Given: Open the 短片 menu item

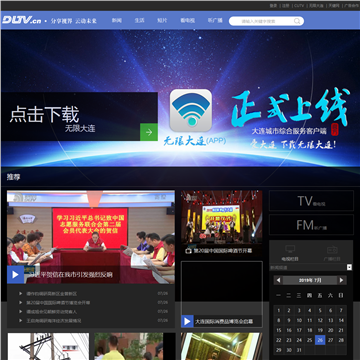Looking at the screenshot, I should pyautogui.click(x=162, y=20).
